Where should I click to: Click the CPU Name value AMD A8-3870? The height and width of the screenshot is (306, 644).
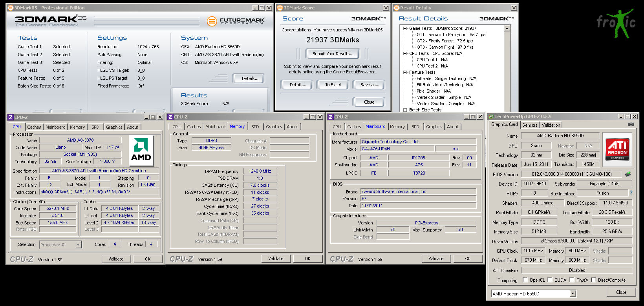point(80,140)
